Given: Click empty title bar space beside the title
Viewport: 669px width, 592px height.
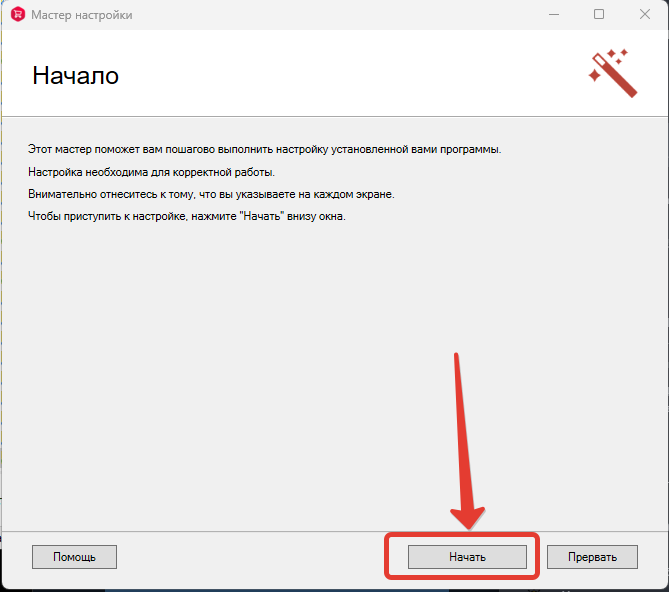Looking at the screenshot, I should coord(330,15).
